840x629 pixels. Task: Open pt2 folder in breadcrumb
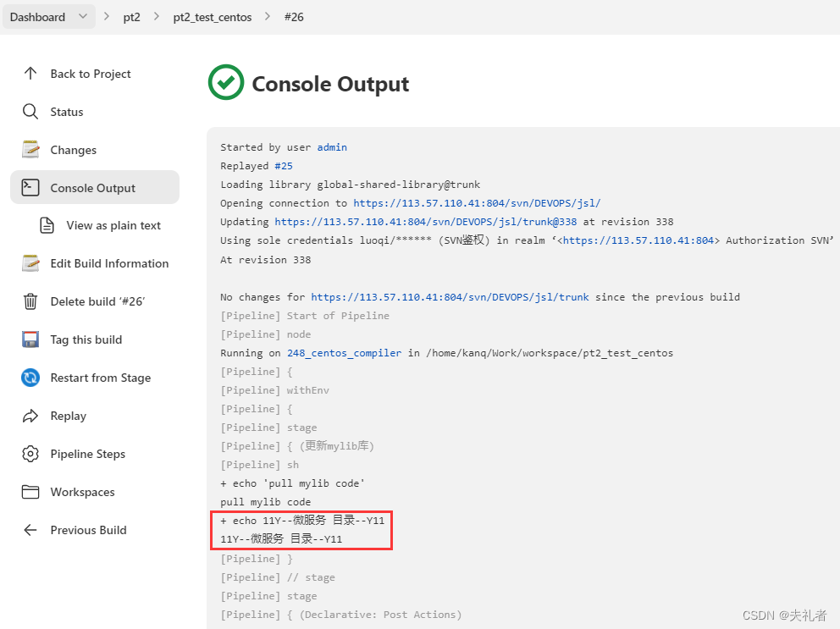[132, 17]
